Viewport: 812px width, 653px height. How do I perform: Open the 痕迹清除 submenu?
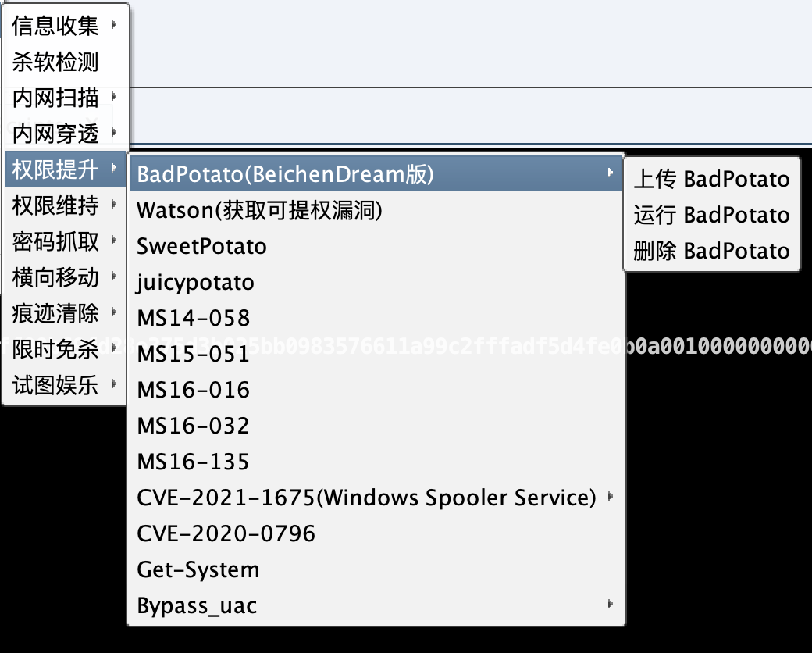pos(66,313)
